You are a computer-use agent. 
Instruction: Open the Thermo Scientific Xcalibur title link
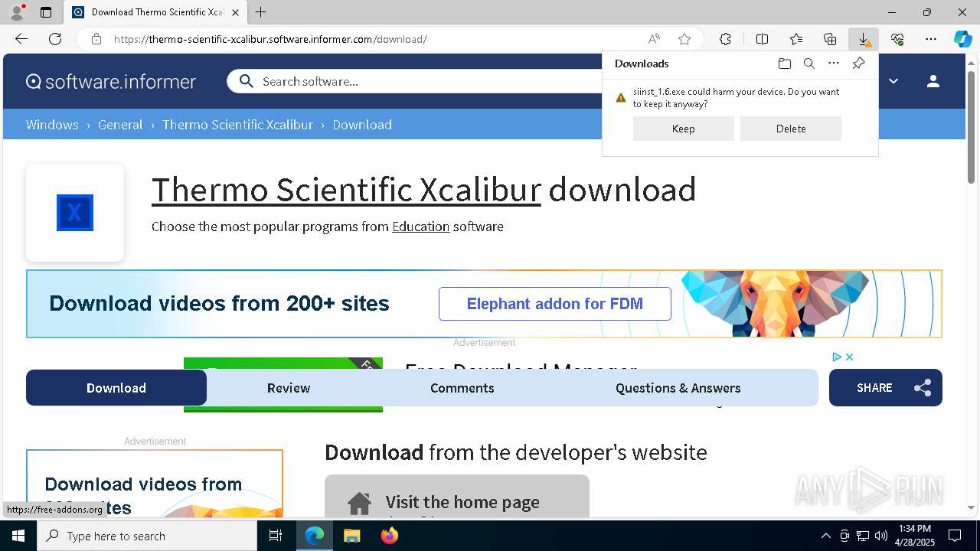(x=346, y=190)
